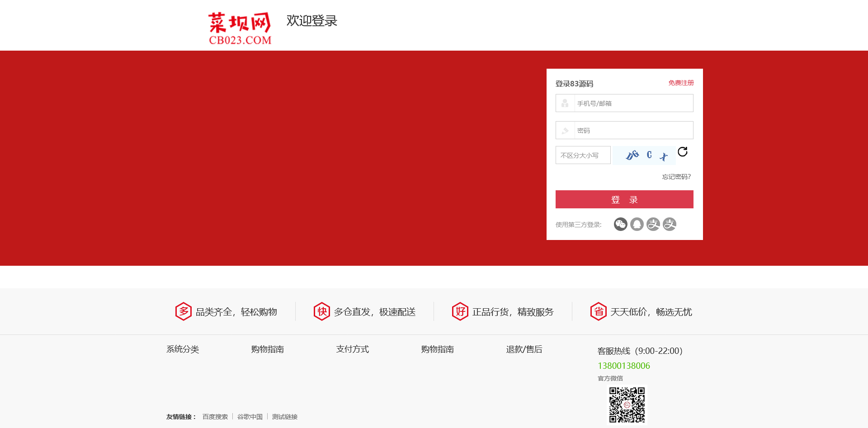The width and height of the screenshot is (868, 428).
Task: Click the 品类齐全，轻松购物 text
Action: tap(236, 312)
